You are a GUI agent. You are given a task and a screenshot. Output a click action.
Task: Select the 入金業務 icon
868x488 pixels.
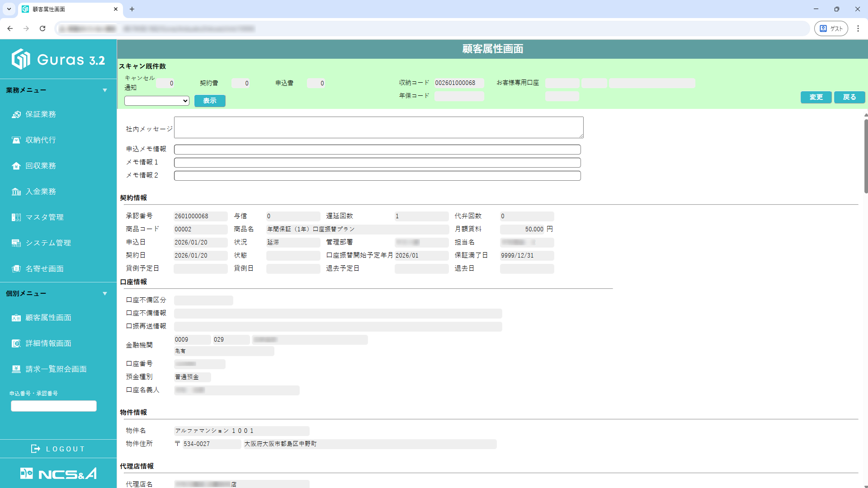(16, 191)
